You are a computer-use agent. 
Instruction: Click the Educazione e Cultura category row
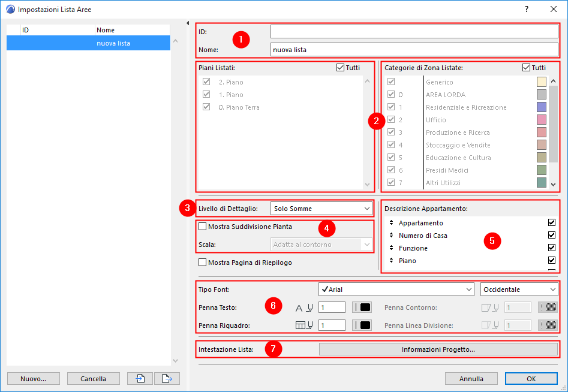tap(465, 158)
